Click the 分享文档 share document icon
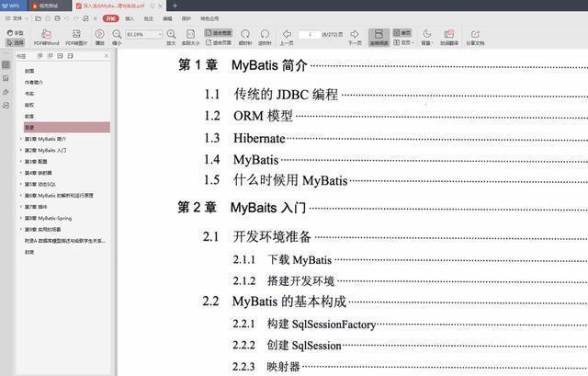This screenshot has height=376, width=588. (475, 34)
